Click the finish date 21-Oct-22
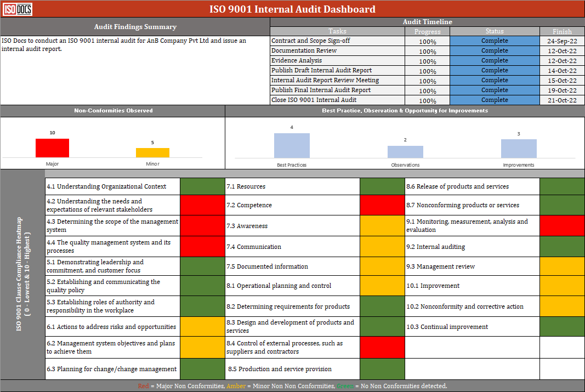This screenshot has width=585, height=392. pyautogui.click(x=562, y=100)
